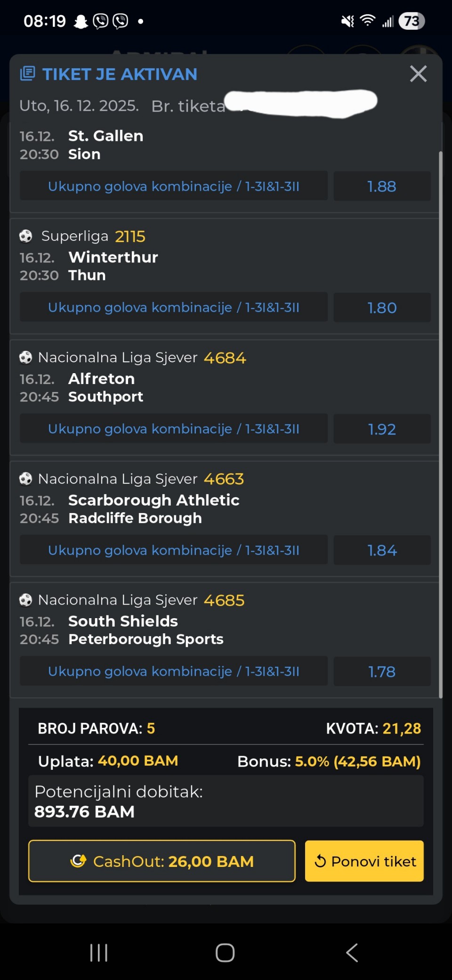The height and width of the screenshot is (980, 452).
Task: Open bet type for Winterthur vs Thun
Action: pyautogui.click(x=174, y=307)
